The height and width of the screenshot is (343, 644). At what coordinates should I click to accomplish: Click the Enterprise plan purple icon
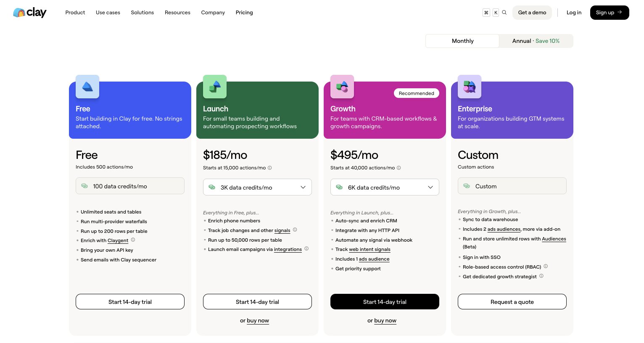click(470, 86)
